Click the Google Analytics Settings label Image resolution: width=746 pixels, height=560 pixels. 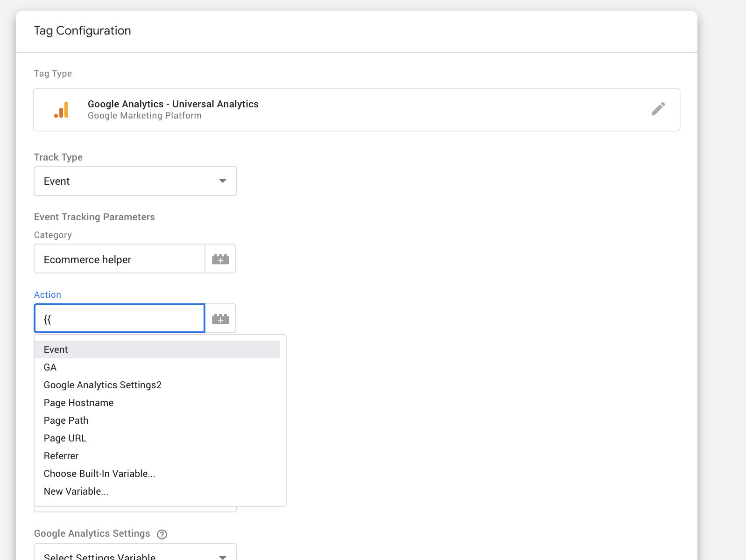pos(92,533)
